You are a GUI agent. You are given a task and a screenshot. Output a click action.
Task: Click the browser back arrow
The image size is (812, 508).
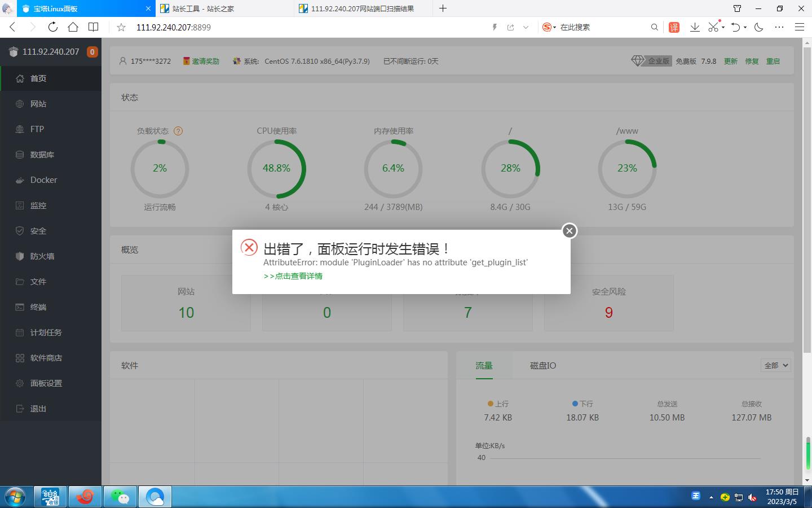click(x=12, y=27)
